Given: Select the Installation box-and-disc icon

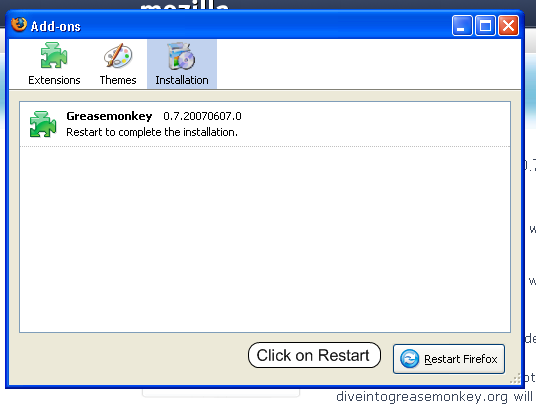Looking at the screenshot, I should point(182,56).
